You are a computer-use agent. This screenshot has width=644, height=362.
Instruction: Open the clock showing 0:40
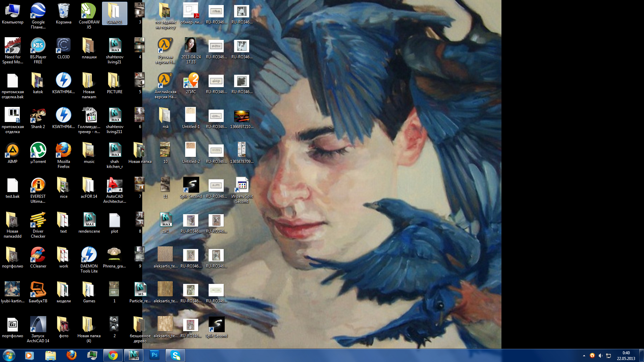[626, 356]
